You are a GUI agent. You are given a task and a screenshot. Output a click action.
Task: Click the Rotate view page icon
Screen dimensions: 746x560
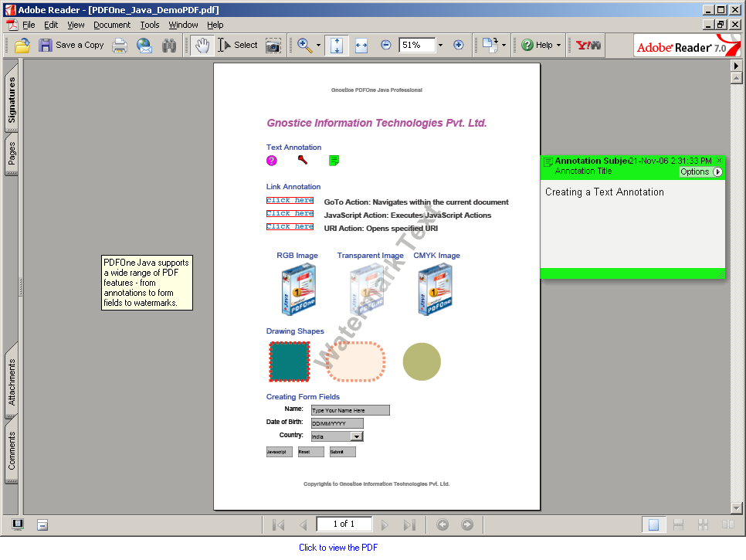(x=490, y=46)
